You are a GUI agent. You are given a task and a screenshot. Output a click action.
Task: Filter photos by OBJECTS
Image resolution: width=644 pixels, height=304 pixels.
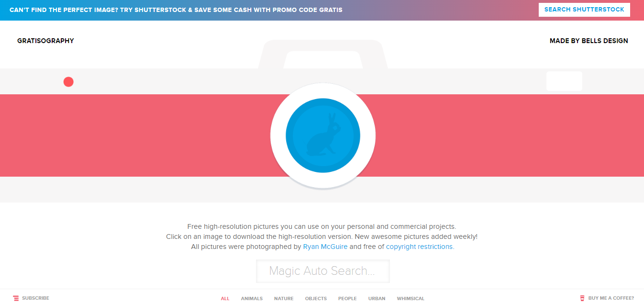(316, 299)
